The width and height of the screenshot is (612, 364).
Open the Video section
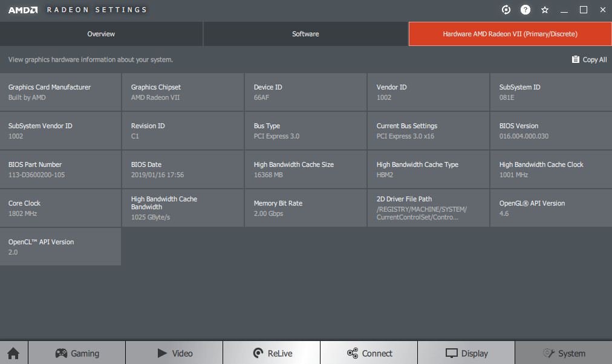pyautogui.click(x=174, y=353)
